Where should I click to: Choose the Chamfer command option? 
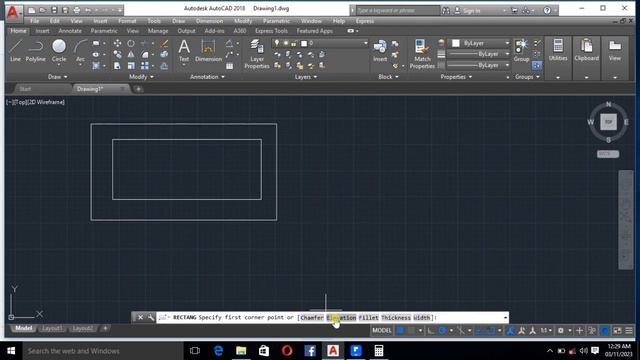(312, 318)
